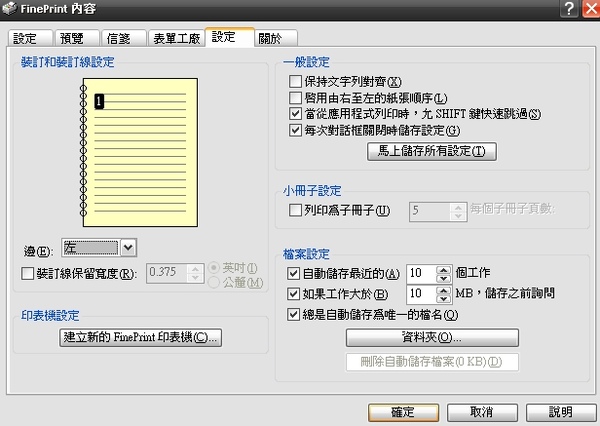The width and height of the screenshot is (600, 426).
Task: Decrease the 個工作 job count spinner
Action: point(443,278)
